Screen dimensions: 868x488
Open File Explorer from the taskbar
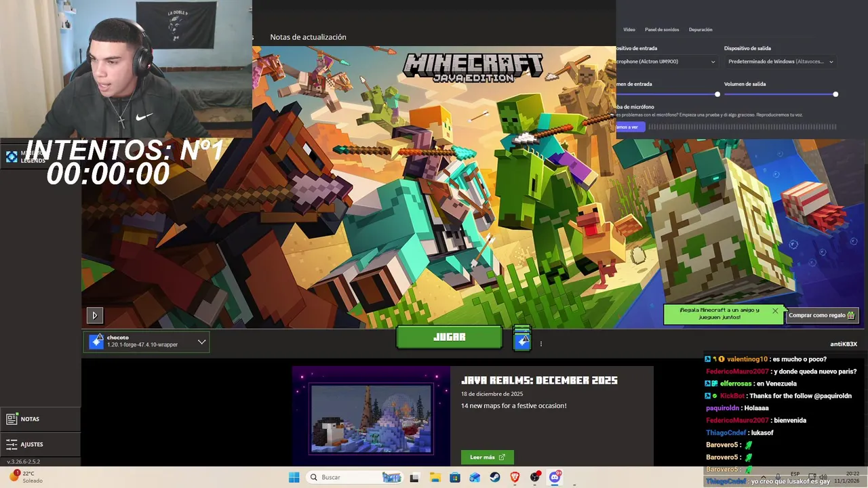(435, 477)
